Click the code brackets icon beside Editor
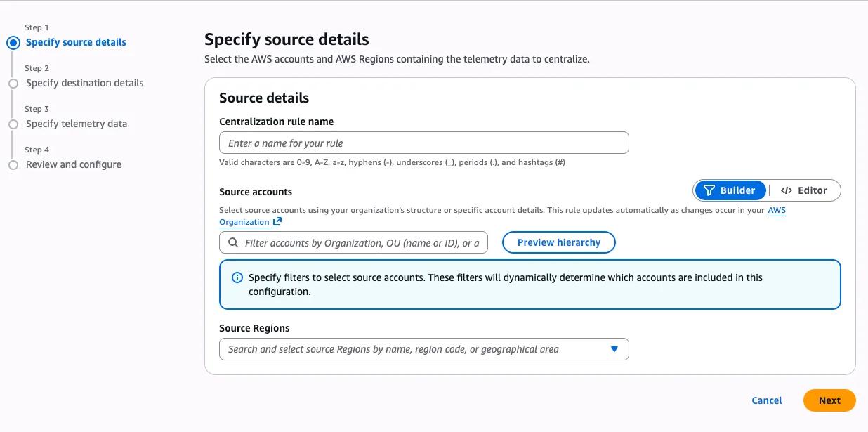The image size is (868, 432). [x=787, y=190]
